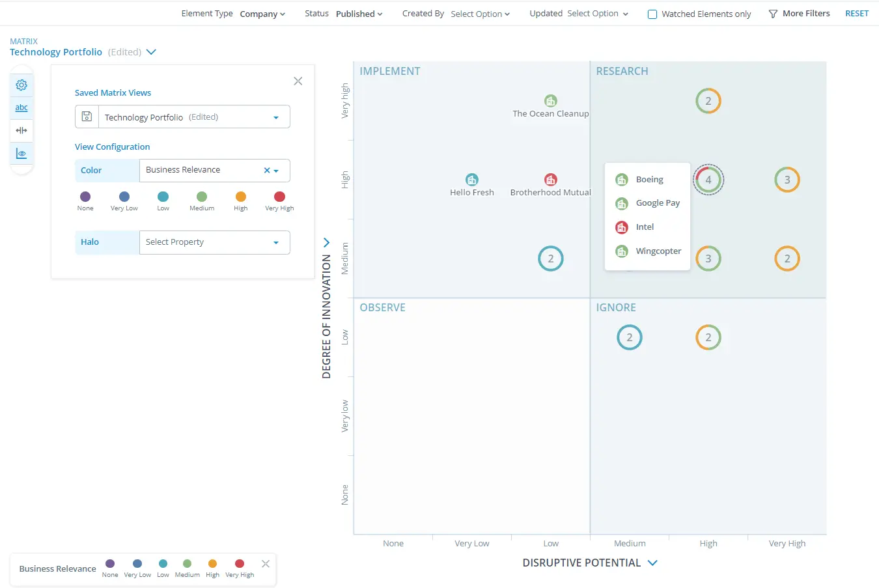
Task: Open the Boeing entry in the cluster popup
Action: click(x=647, y=180)
